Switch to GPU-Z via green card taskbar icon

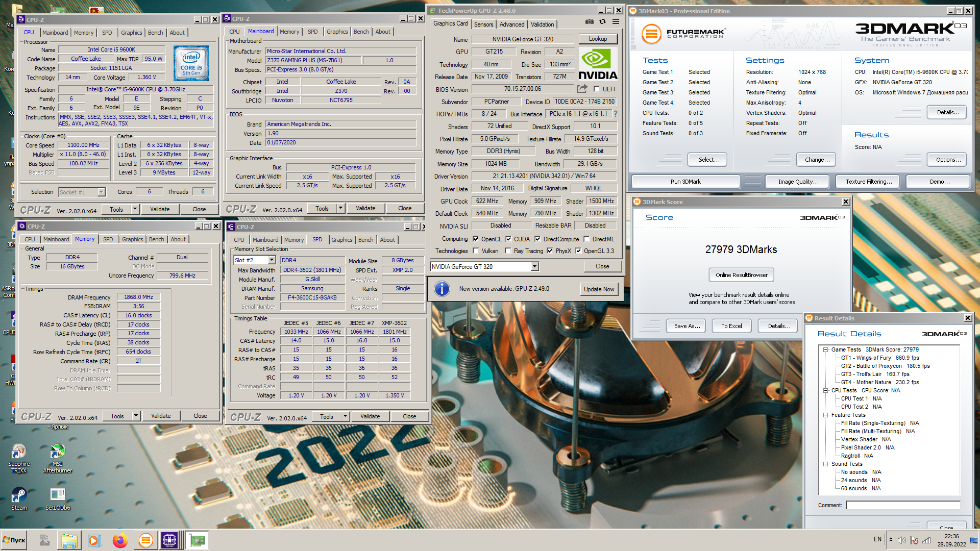click(x=197, y=540)
